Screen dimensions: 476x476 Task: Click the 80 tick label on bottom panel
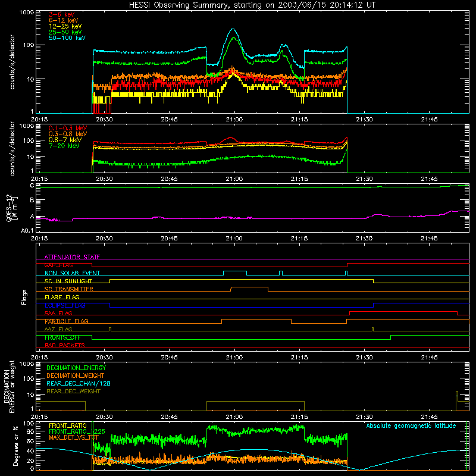(x=30, y=431)
